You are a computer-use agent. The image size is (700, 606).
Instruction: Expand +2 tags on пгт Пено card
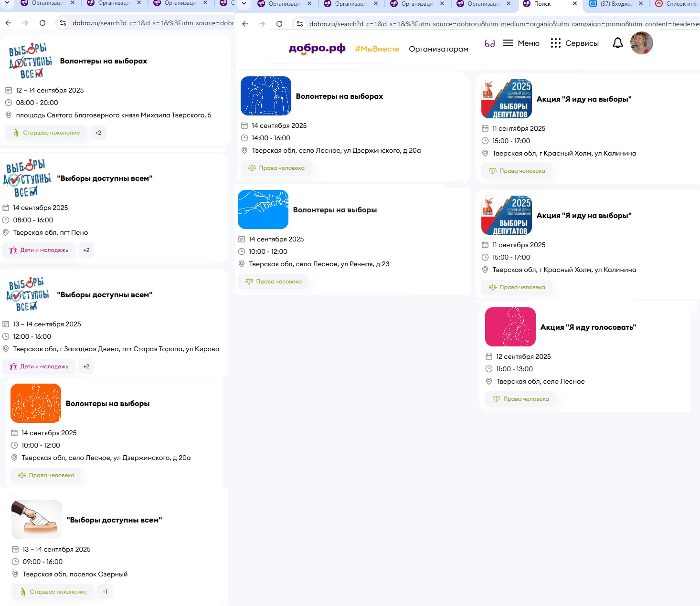[86, 250]
